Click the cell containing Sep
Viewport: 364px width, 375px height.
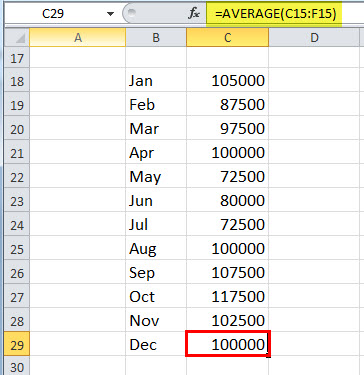pyautogui.click(x=156, y=272)
